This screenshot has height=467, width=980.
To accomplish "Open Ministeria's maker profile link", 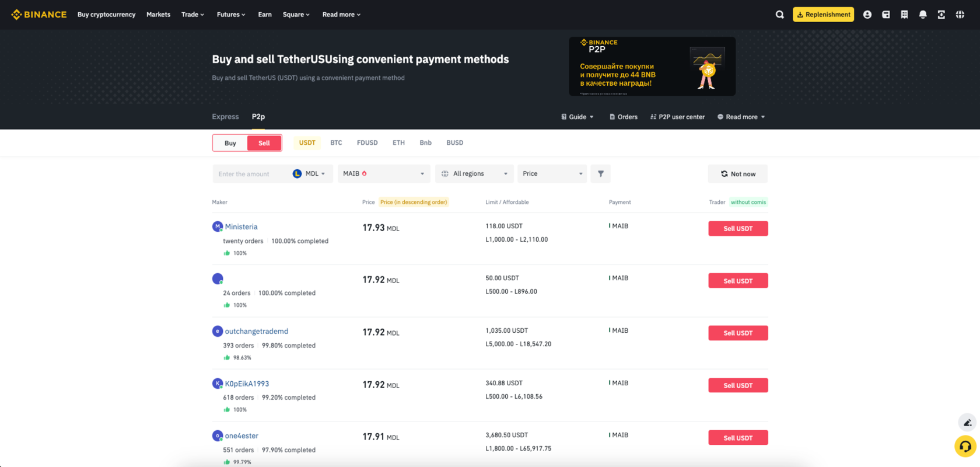I will (241, 226).
